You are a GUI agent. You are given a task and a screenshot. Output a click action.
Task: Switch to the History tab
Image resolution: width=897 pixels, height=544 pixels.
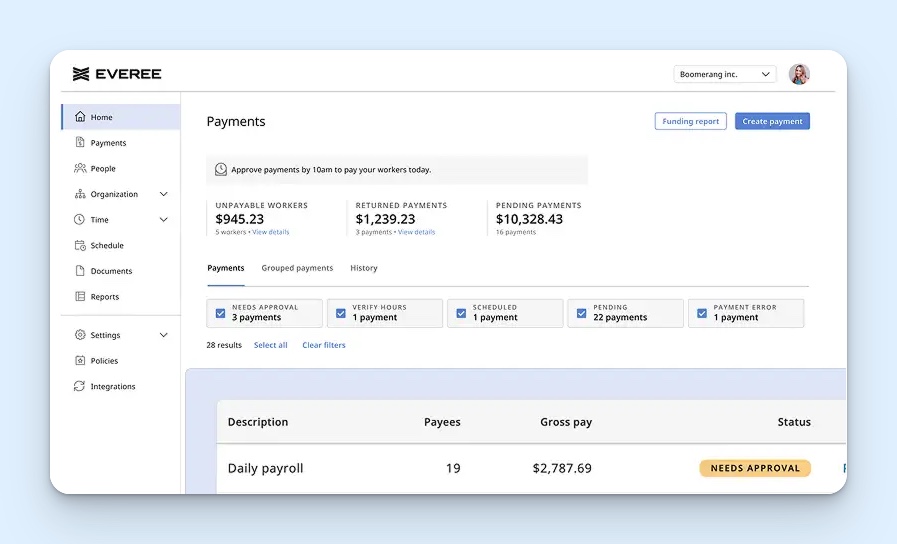364,268
